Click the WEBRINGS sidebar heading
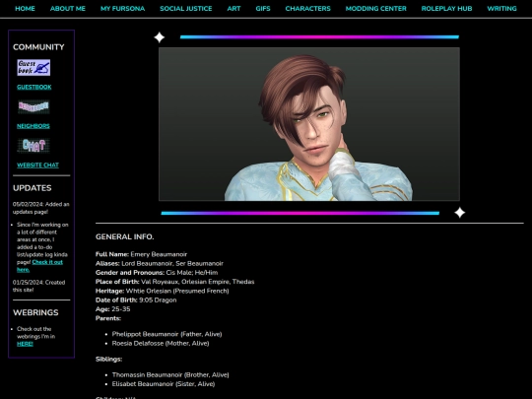This screenshot has width=532, height=399. pos(35,312)
